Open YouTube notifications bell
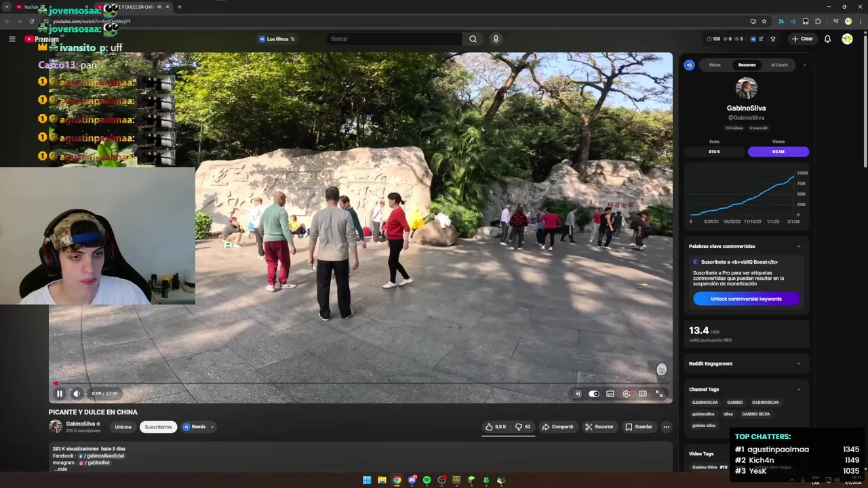This screenshot has width=868, height=488. 827,39
